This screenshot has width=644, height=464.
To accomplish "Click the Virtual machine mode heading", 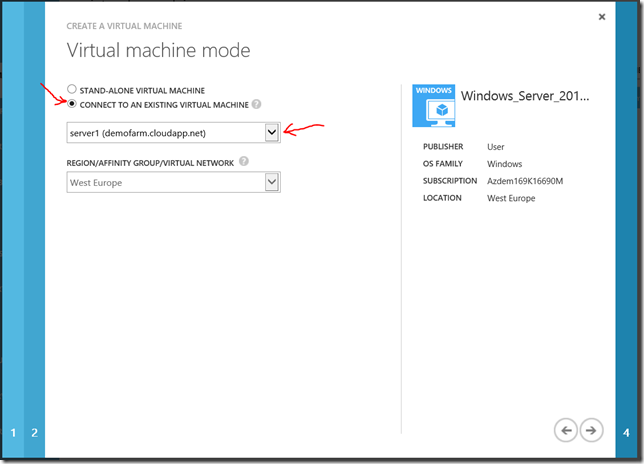I will [159, 50].
